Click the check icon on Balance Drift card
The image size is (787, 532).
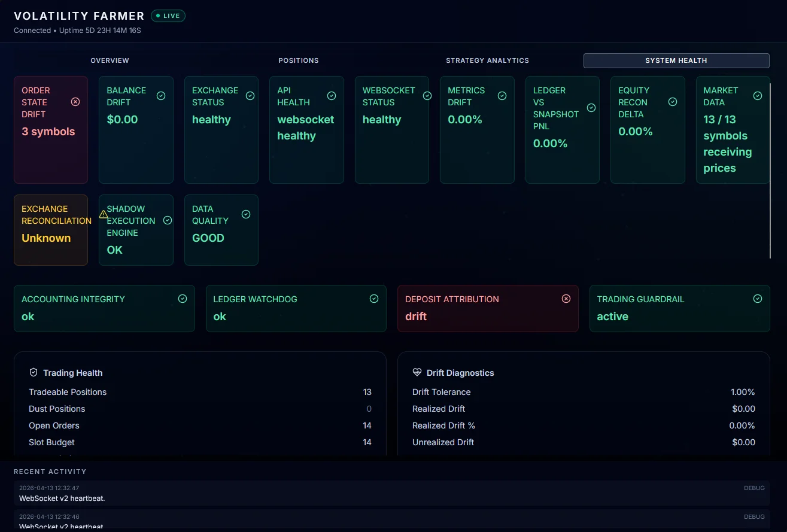[x=161, y=96]
